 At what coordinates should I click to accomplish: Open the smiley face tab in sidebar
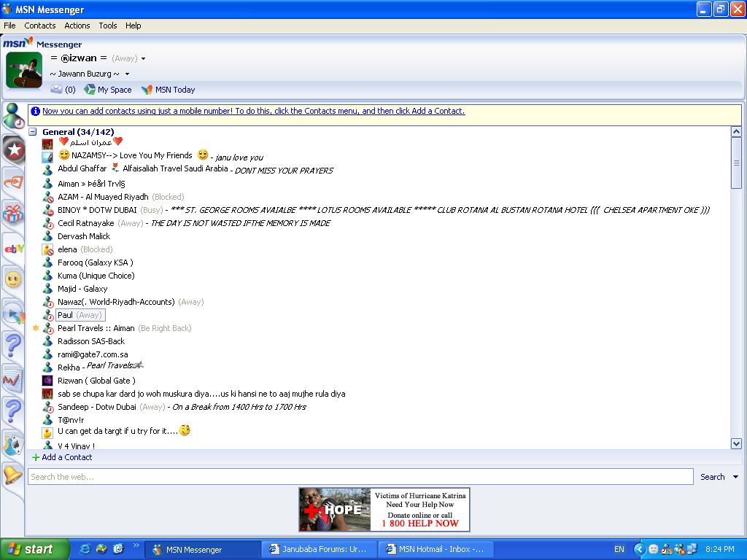[x=13, y=279]
